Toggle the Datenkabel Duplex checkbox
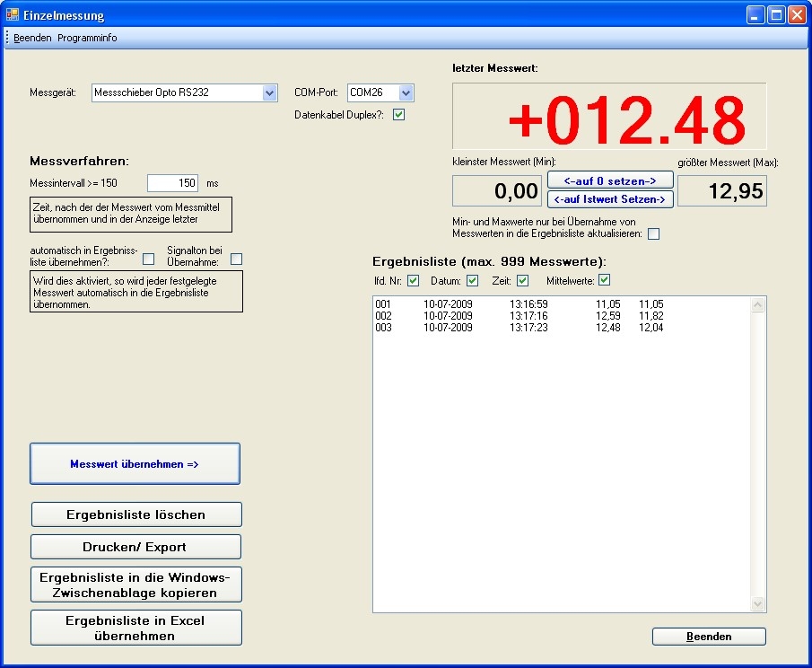The height and width of the screenshot is (668, 812). pyautogui.click(x=398, y=115)
